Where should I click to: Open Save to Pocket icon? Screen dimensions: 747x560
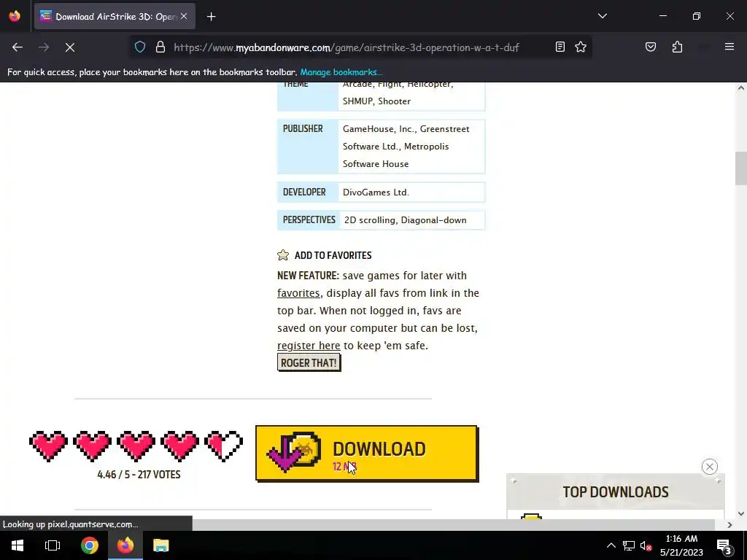point(651,47)
